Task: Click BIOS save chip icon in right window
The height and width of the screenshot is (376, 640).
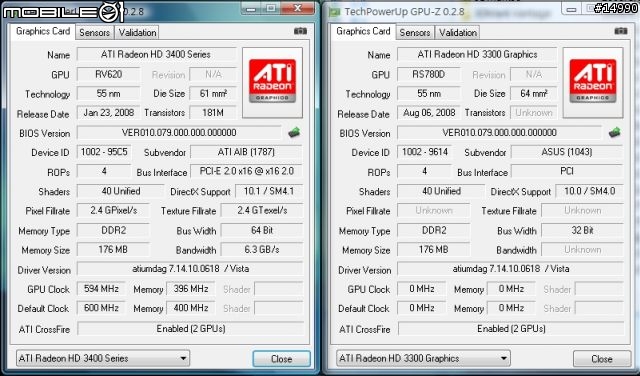Action: pyautogui.click(x=614, y=132)
